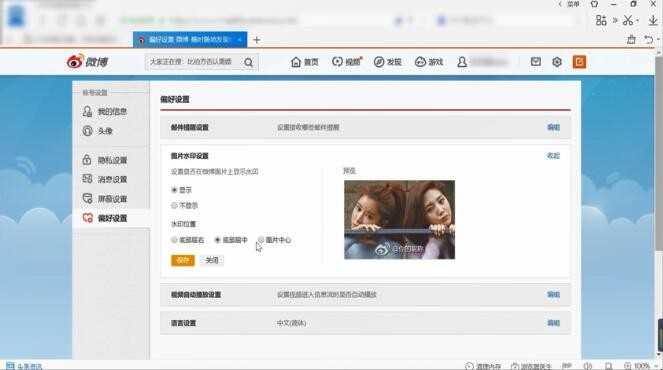Viewport: 663px width, 370px height.
Task: Click the orange 保存 button
Action: (x=183, y=260)
